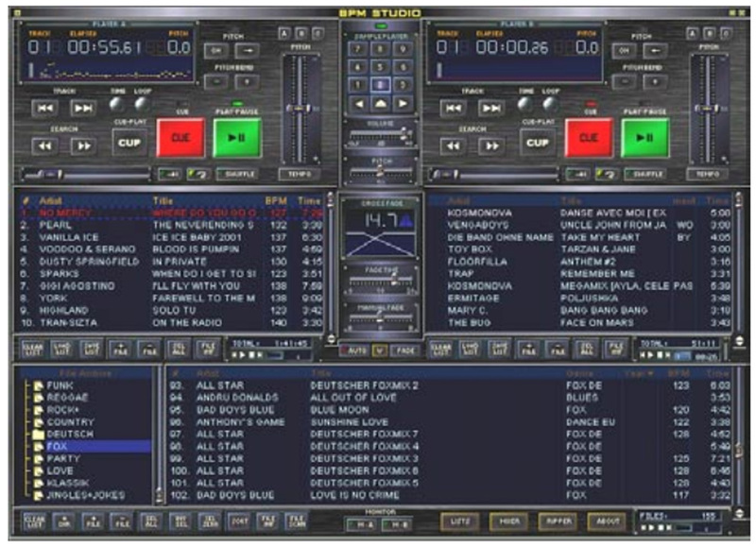756x547 pixels.
Task: Click the Sort button in the archive toolbar
Action: (x=239, y=521)
